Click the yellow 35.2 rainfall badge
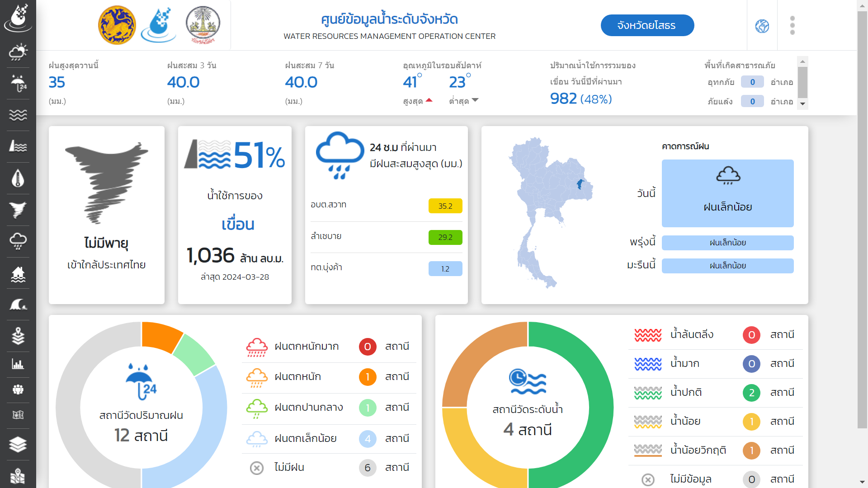 [445, 206]
